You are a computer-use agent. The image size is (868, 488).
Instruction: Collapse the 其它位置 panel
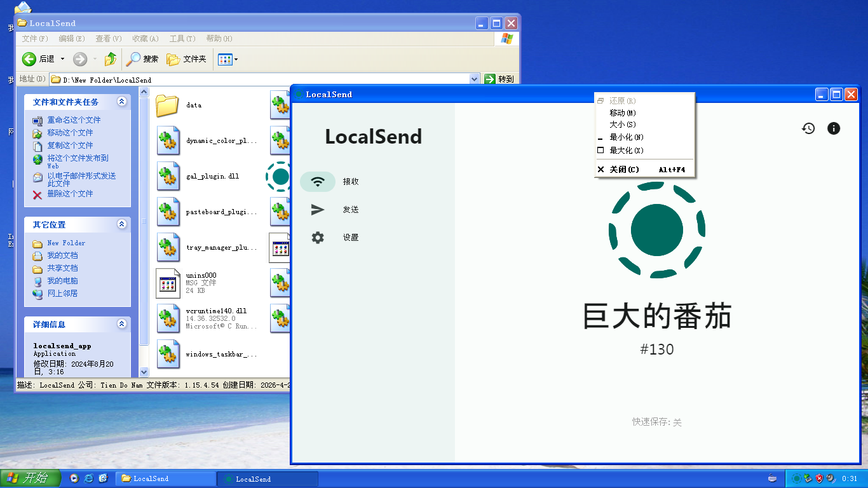point(121,224)
